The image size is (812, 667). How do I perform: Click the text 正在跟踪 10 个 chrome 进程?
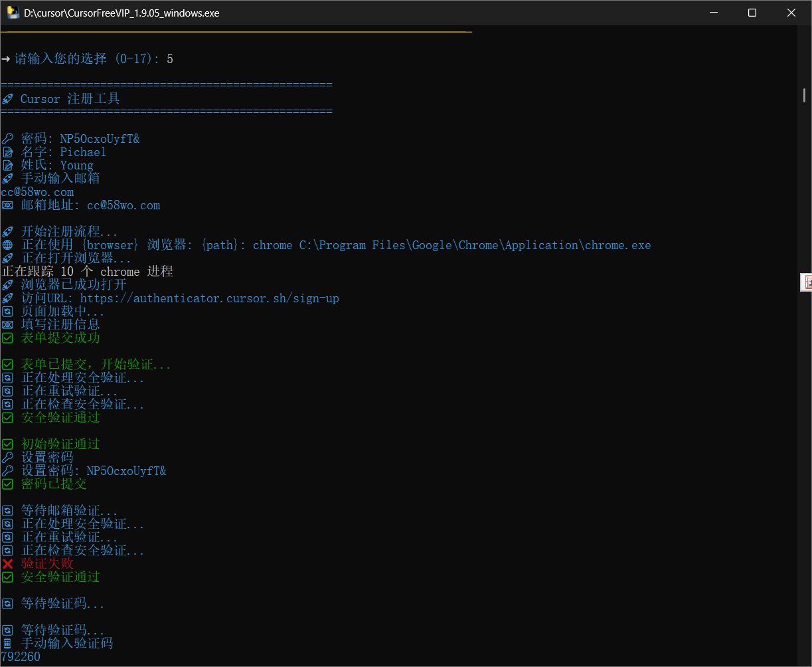(x=87, y=272)
